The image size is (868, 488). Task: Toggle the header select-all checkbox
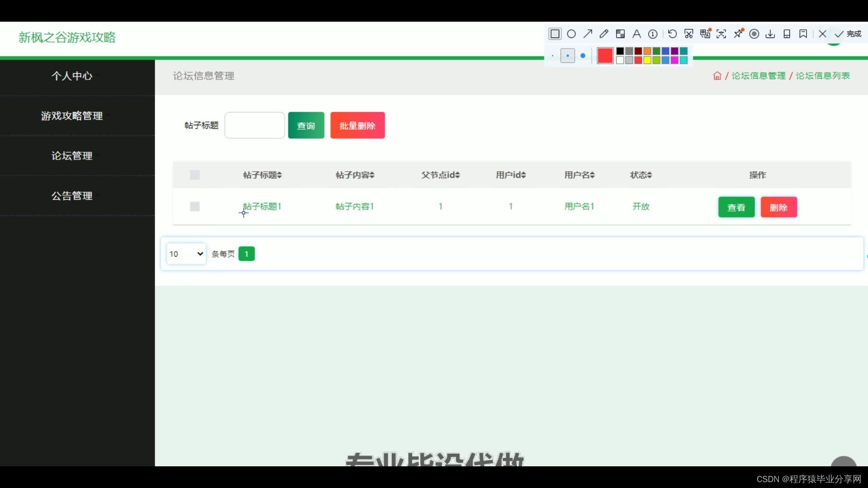(195, 175)
